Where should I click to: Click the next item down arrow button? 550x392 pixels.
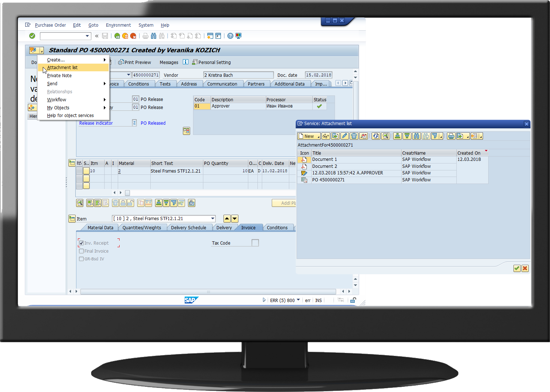coord(235,219)
